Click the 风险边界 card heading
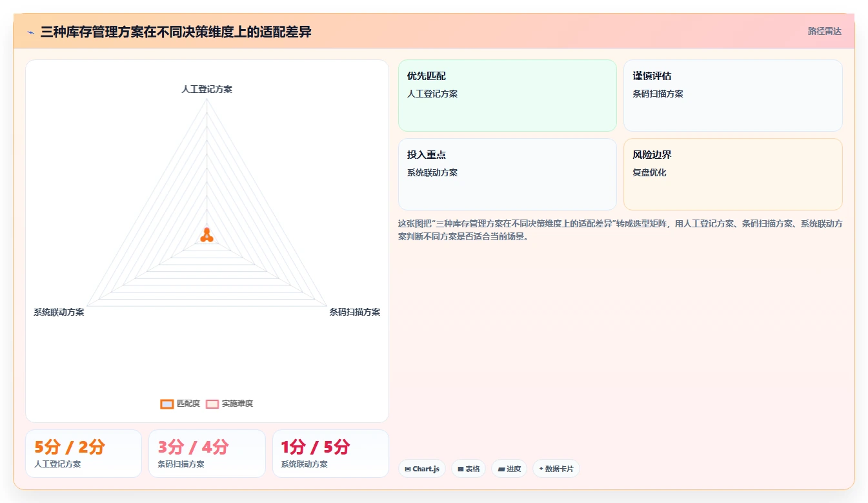868x503 pixels. click(x=652, y=155)
